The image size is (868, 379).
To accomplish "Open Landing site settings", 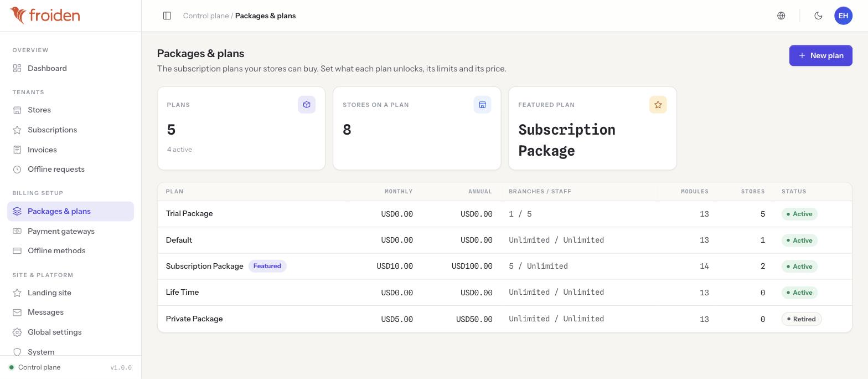I will coord(70,293).
